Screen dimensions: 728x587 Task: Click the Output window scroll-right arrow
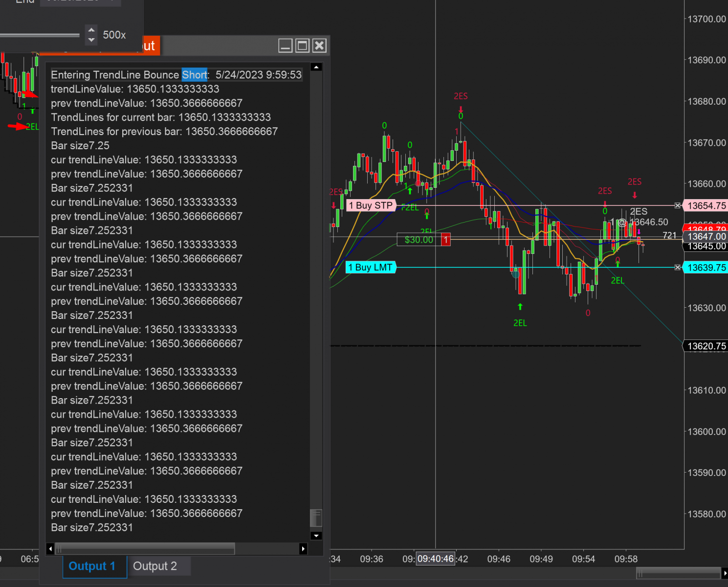pos(303,549)
